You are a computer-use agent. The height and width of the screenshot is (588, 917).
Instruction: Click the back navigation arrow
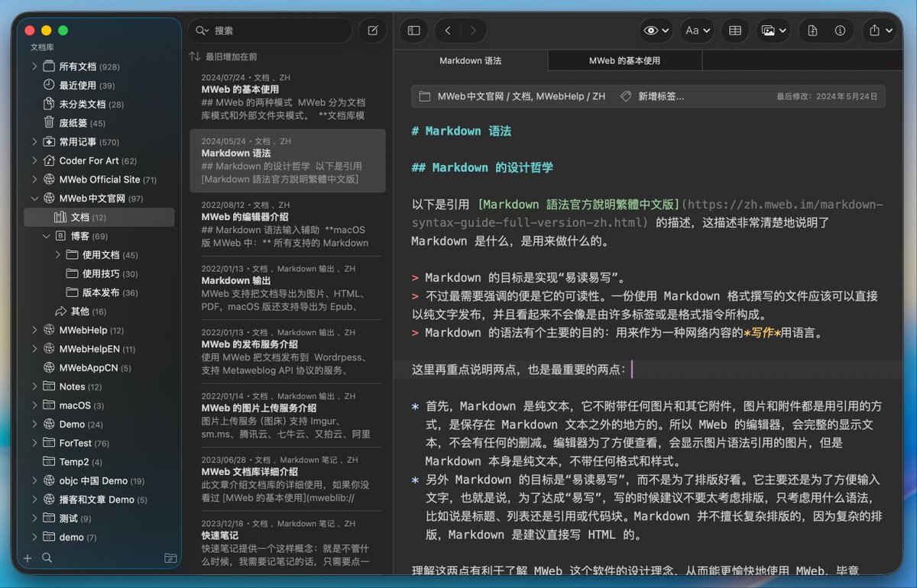(448, 31)
